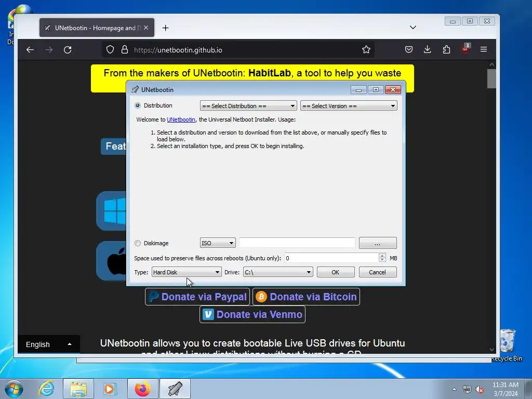Viewport: 532px width, 399px height.
Task: Close the UNetbootin Homepage tab
Action: tap(146, 28)
